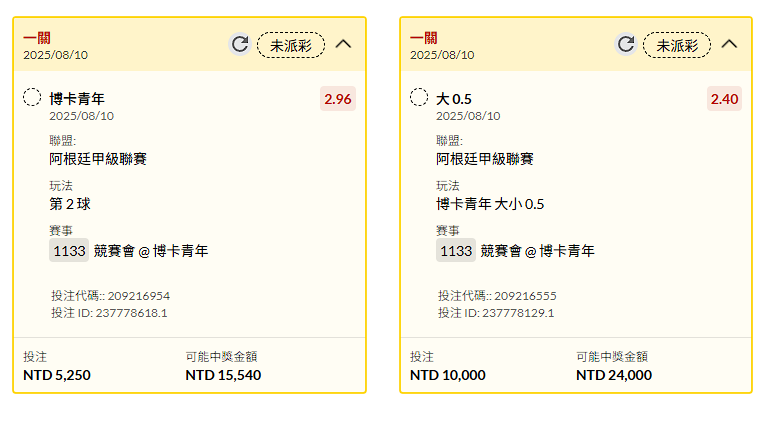782x424 pixels.
Task: Click bet code 209216954
Action: click(139, 296)
